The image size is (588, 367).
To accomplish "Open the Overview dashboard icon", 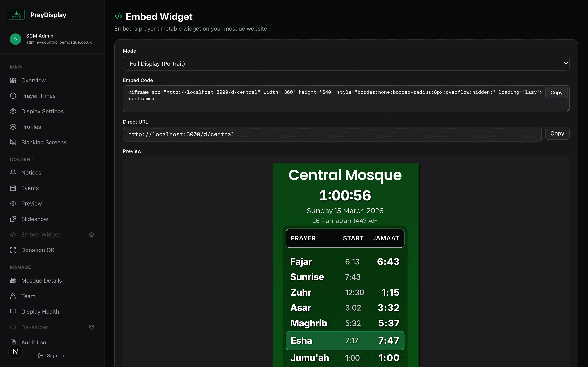I will tap(13, 80).
